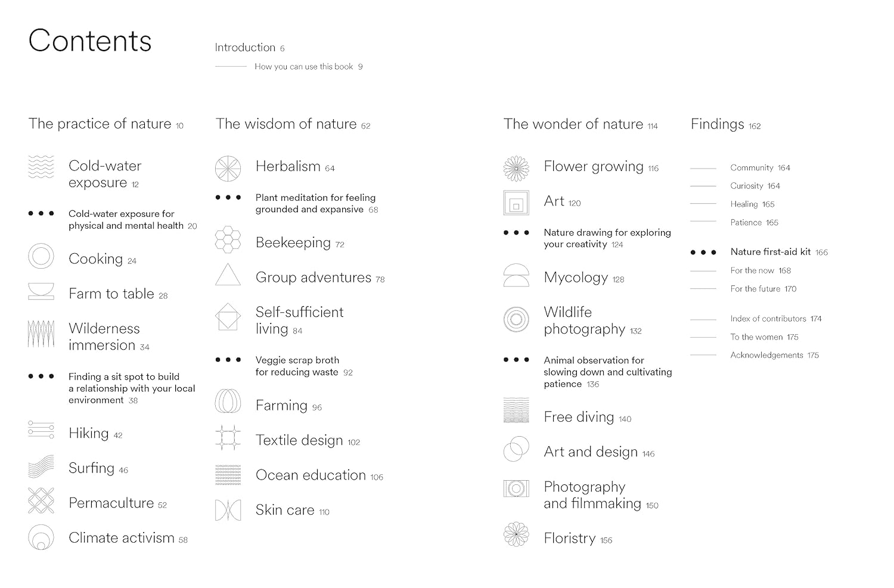Click the crossed pattern icon beside Permaculture
The image size is (894, 588).
pyautogui.click(x=41, y=500)
